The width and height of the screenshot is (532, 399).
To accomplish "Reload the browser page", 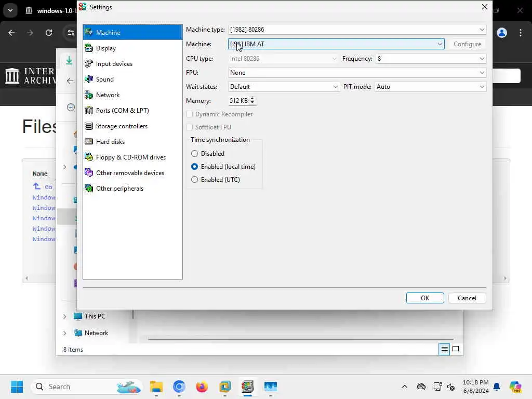I will pos(49,33).
